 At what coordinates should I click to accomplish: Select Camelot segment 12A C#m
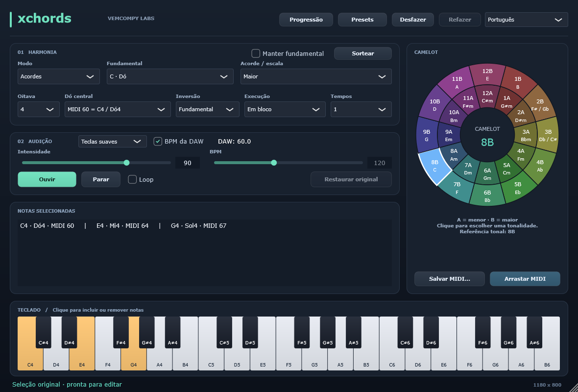pyautogui.click(x=487, y=97)
